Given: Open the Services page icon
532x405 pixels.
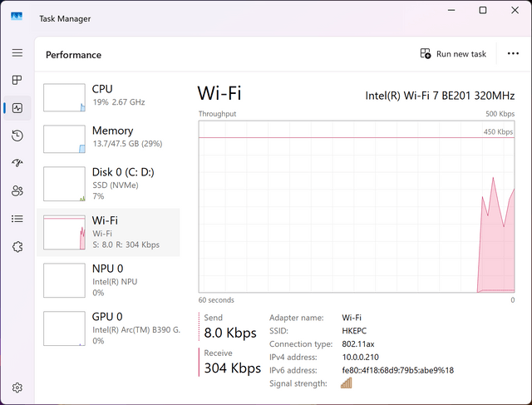Looking at the screenshot, I should (x=17, y=246).
